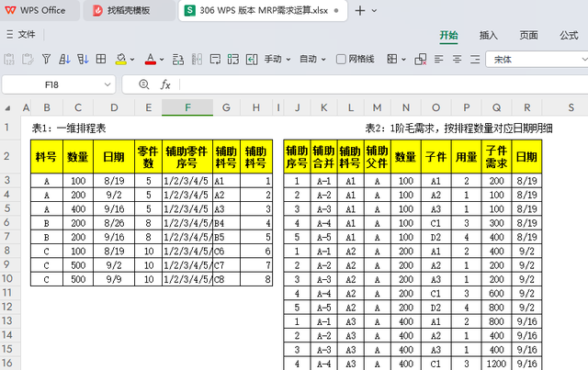Click the insert rows icon
588x370 pixels.
click(x=178, y=60)
